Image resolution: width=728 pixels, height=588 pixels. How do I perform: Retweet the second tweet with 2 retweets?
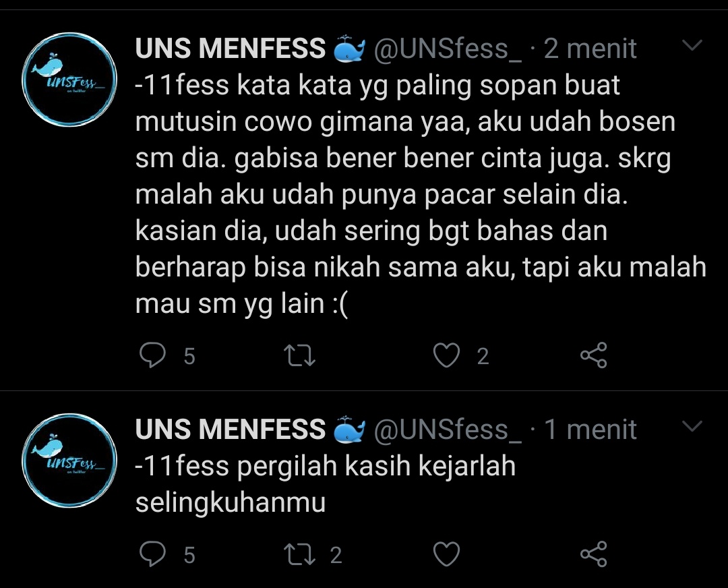[x=299, y=554]
